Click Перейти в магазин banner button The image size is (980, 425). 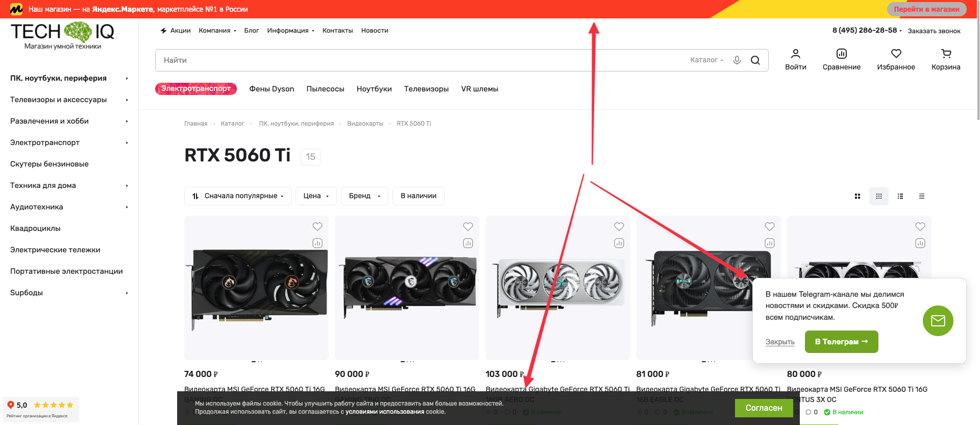pyautogui.click(x=926, y=9)
